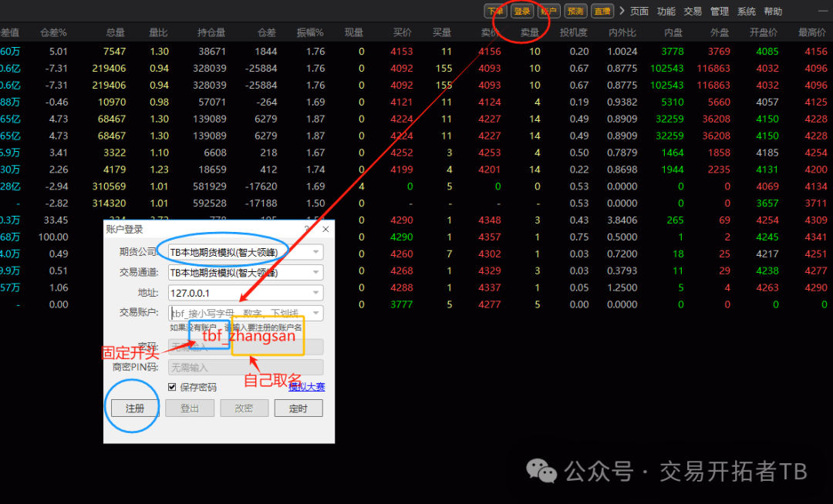Toggle the 保存密码 checkbox
Viewport: 833px width, 504px height.
172,387
